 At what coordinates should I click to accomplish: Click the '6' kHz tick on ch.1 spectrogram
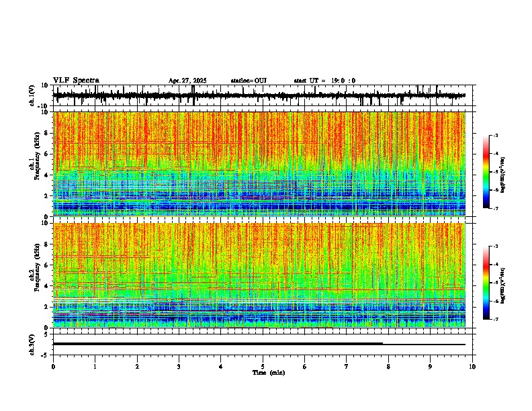pyautogui.click(x=47, y=154)
